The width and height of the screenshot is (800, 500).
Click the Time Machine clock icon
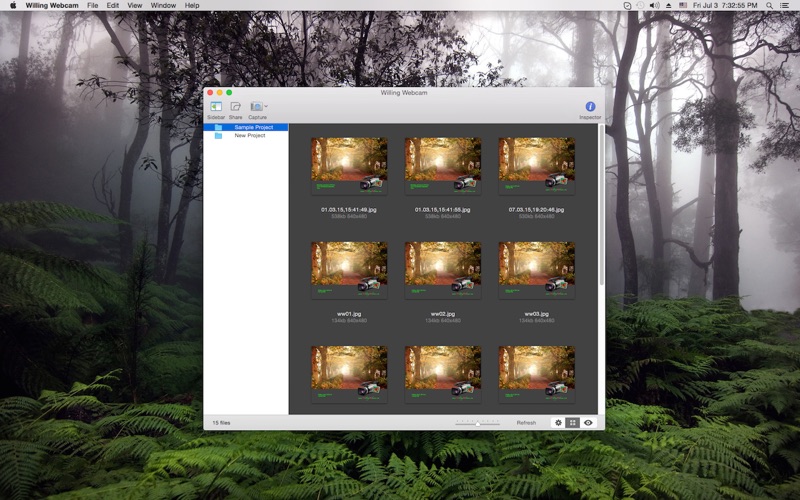pyautogui.click(x=640, y=5)
